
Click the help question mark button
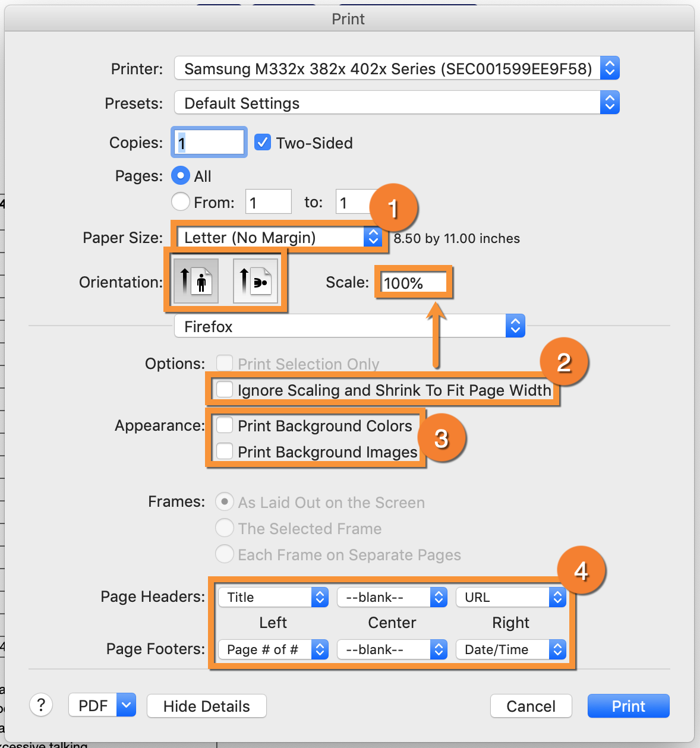41,705
